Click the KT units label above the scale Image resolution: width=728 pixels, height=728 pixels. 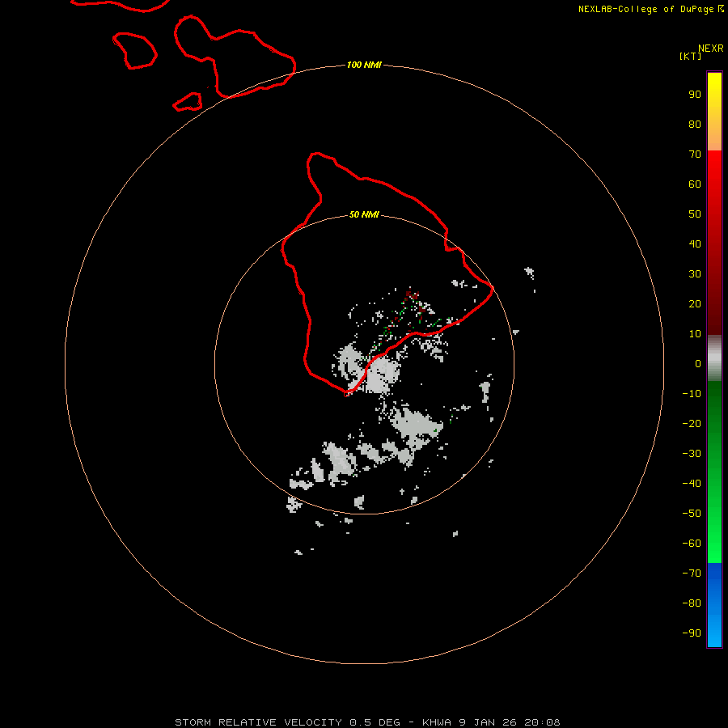tap(691, 56)
